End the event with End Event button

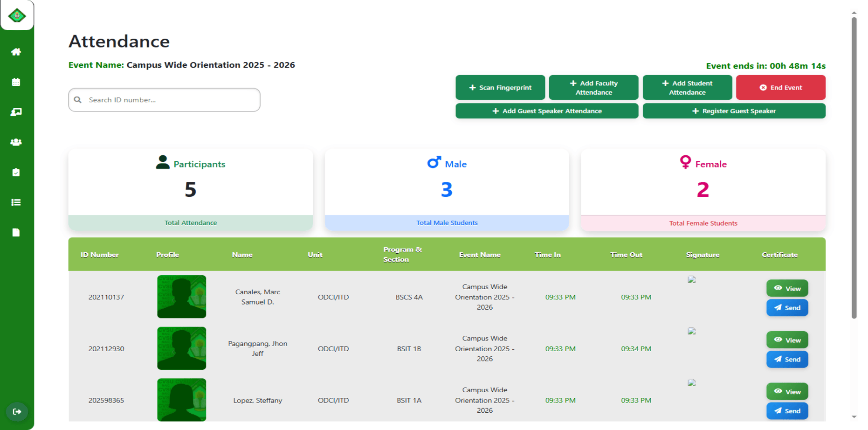pos(781,87)
